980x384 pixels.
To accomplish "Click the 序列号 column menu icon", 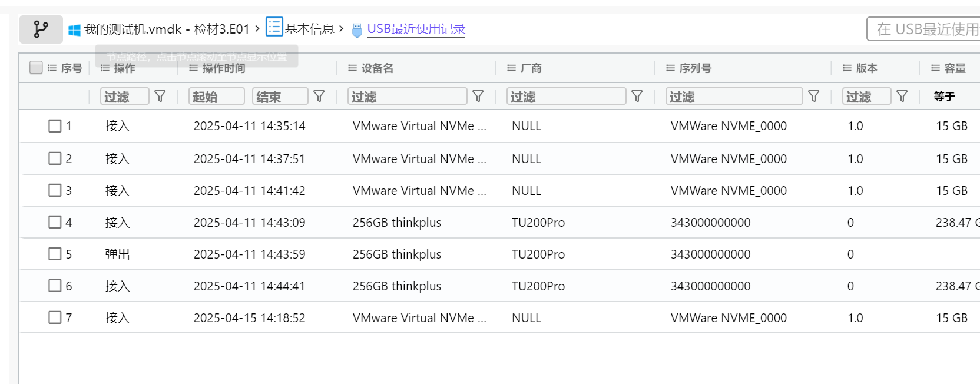I will [x=670, y=68].
